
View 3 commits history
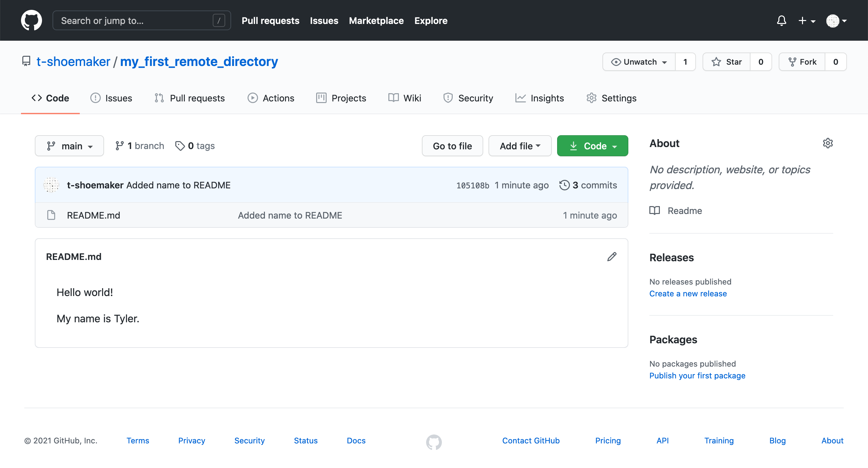pos(588,185)
